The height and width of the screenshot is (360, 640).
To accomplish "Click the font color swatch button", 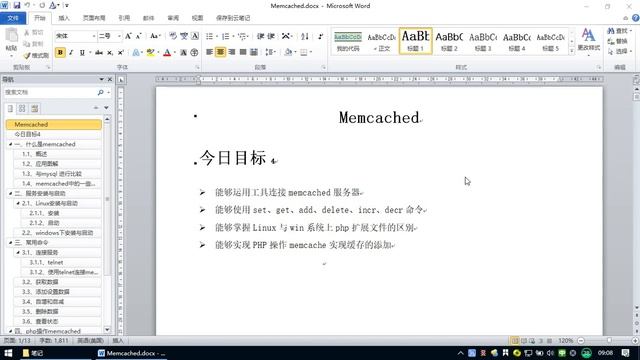I will pyautogui.click(x=167, y=52).
